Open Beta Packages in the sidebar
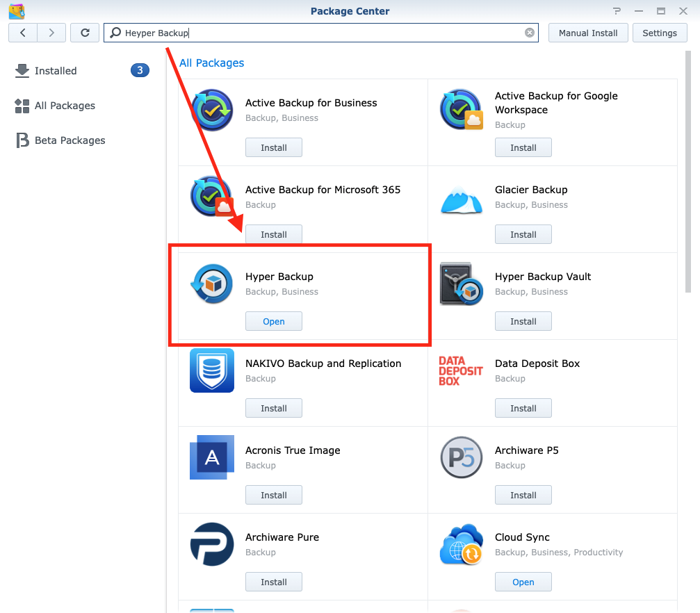Image resolution: width=700 pixels, height=613 pixels. pyautogui.click(x=70, y=140)
